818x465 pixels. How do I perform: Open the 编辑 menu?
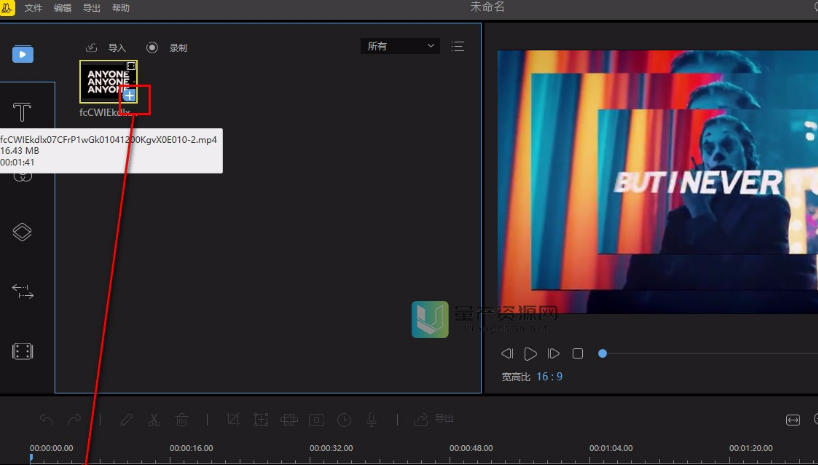pyautogui.click(x=63, y=8)
